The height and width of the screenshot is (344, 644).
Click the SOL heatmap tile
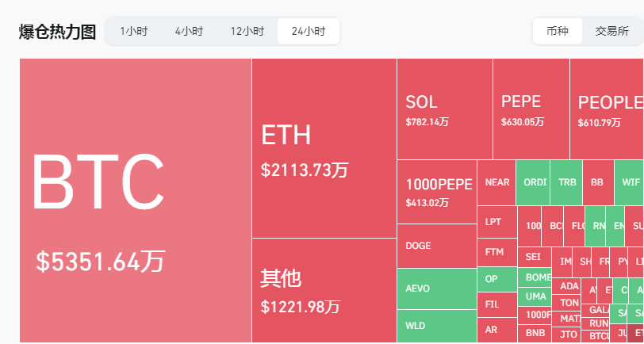[445, 109]
